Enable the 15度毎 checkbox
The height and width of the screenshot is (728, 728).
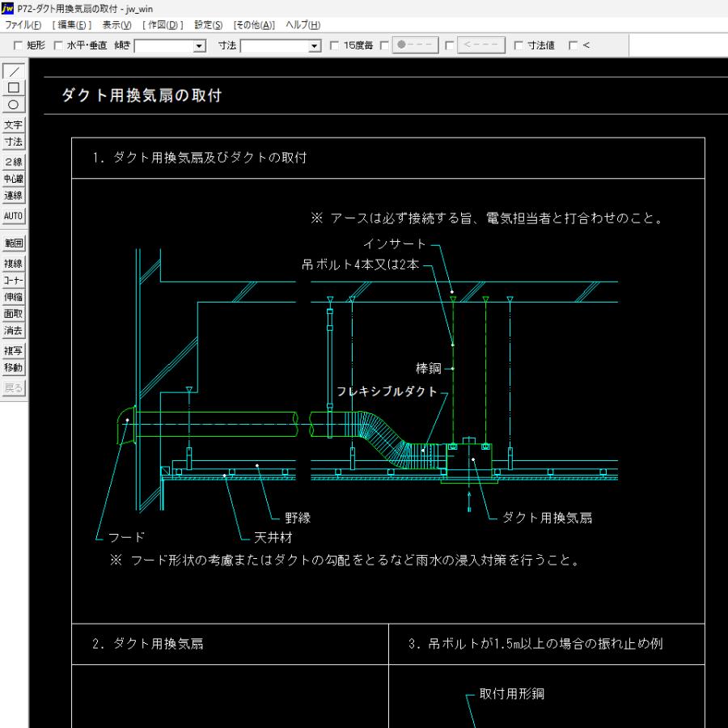[x=334, y=45]
